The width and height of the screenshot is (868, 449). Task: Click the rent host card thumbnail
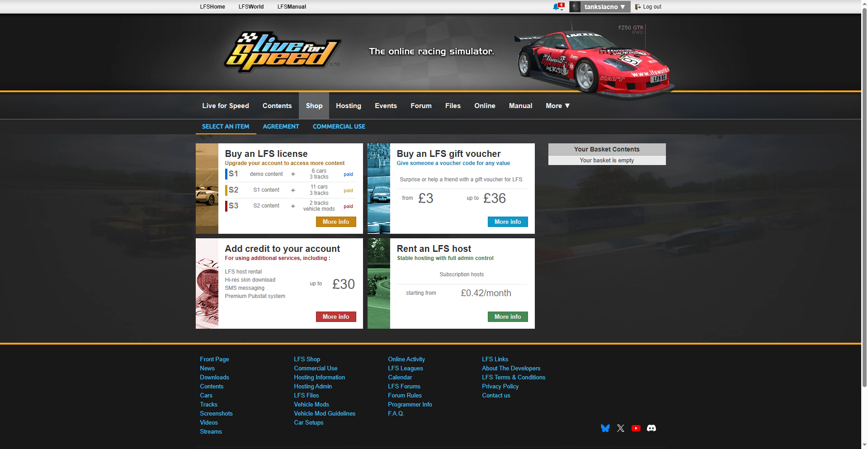click(x=379, y=284)
